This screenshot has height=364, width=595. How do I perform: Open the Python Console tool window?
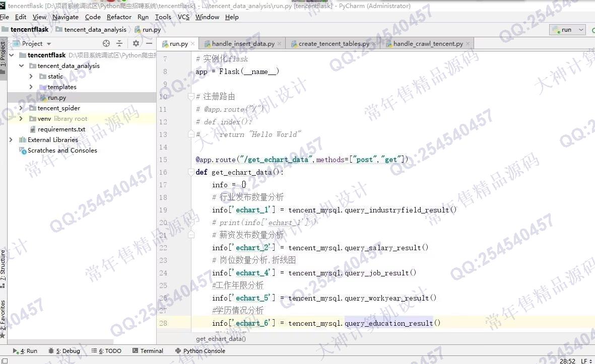[x=200, y=351]
